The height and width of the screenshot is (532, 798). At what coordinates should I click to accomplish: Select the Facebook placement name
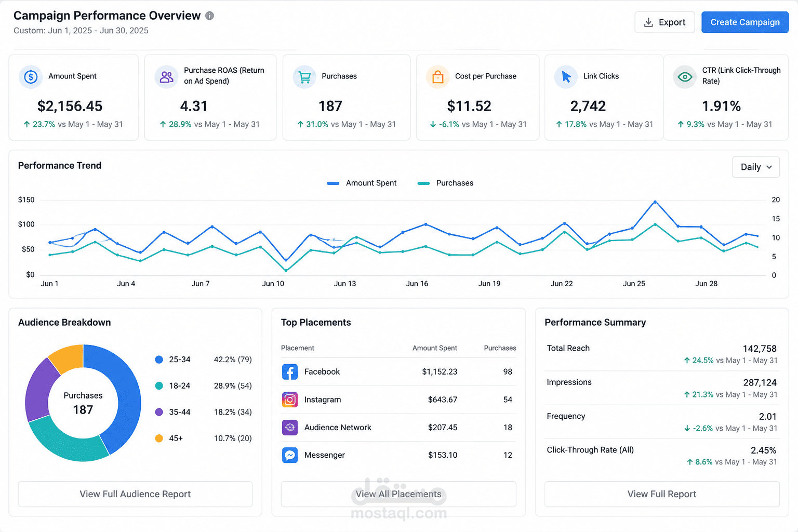pos(322,372)
